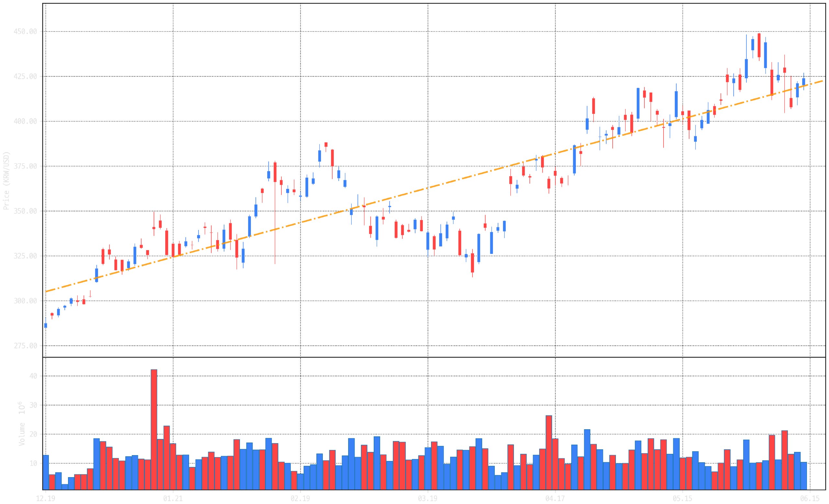The height and width of the screenshot is (504, 829).
Task: Select the 12.19 date axis label
Action: coord(45,498)
